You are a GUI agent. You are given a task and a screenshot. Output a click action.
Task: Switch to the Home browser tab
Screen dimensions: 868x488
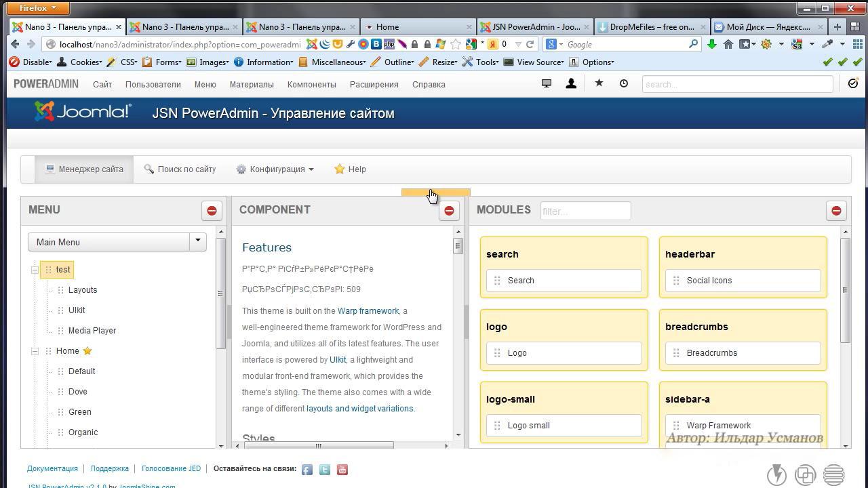point(418,27)
